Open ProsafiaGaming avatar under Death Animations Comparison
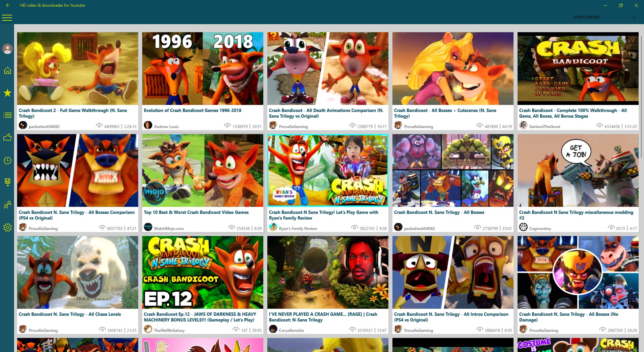 tap(273, 125)
